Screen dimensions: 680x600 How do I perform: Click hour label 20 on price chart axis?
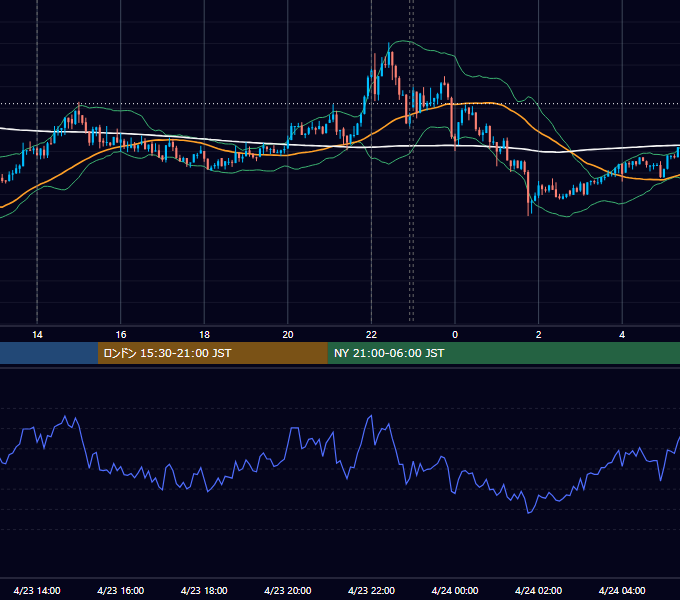coord(288,335)
